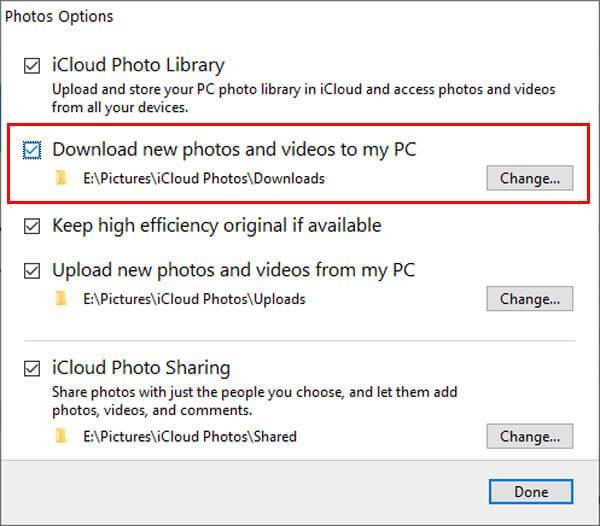Untick the Upload new photos and videos checkbox
The width and height of the screenshot is (600, 526).
point(33,271)
